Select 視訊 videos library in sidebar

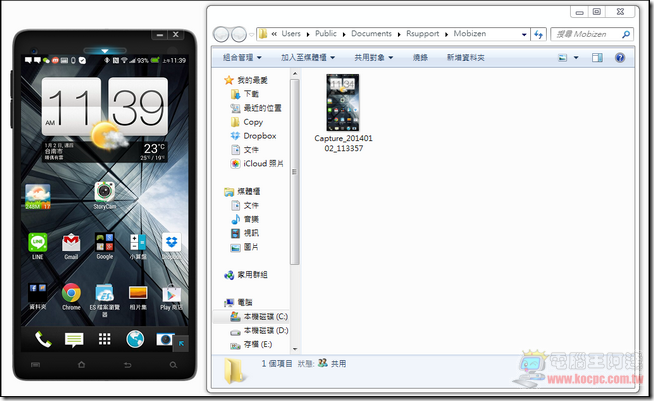click(245, 233)
